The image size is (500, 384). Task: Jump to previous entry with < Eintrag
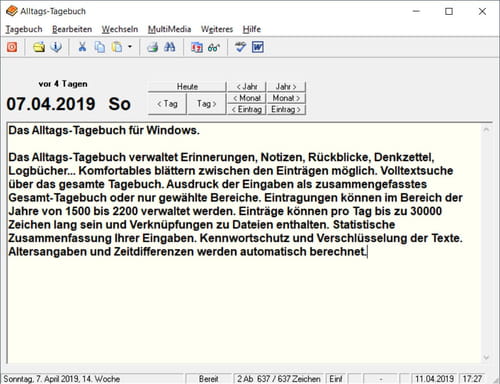click(x=247, y=109)
